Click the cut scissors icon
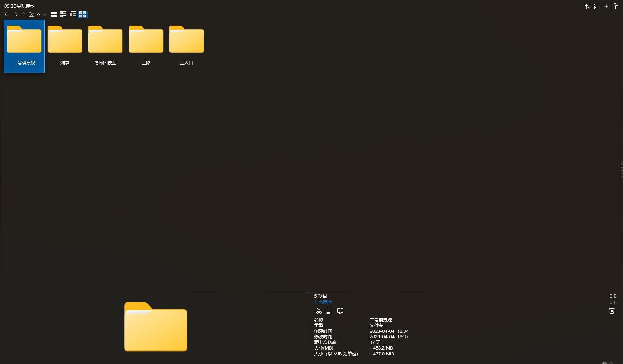This screenshot has height=364, width=623. point(319,311)
